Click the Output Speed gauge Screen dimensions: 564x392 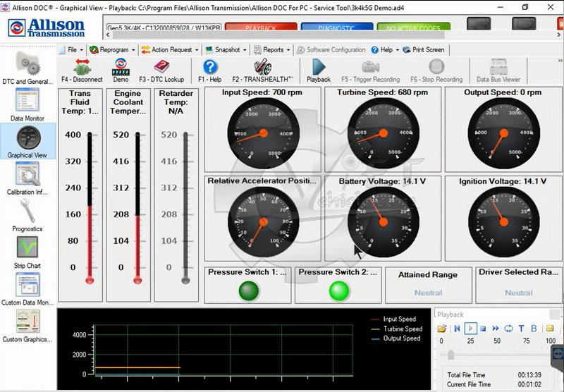click(x=503, y=133)
